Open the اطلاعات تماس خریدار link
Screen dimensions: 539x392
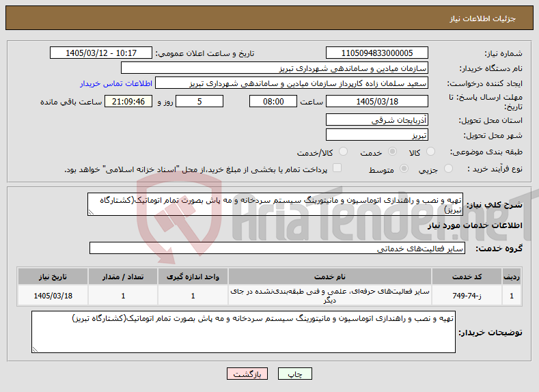click(116, 83)
